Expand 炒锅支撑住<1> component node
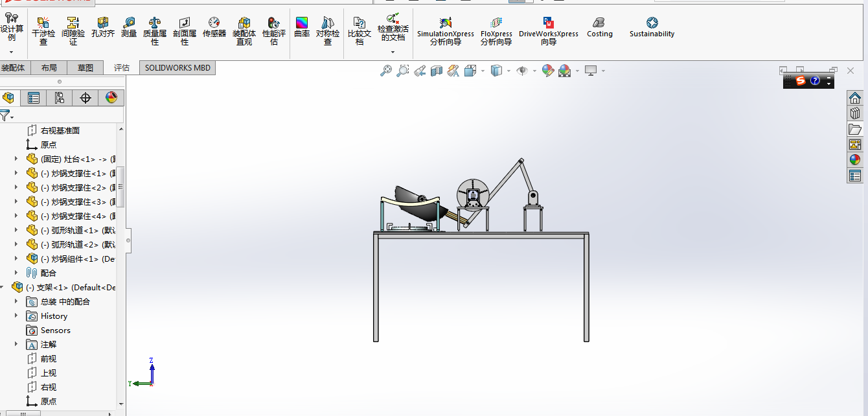This screenshot has height=416, width=868. tap(16, 173)
